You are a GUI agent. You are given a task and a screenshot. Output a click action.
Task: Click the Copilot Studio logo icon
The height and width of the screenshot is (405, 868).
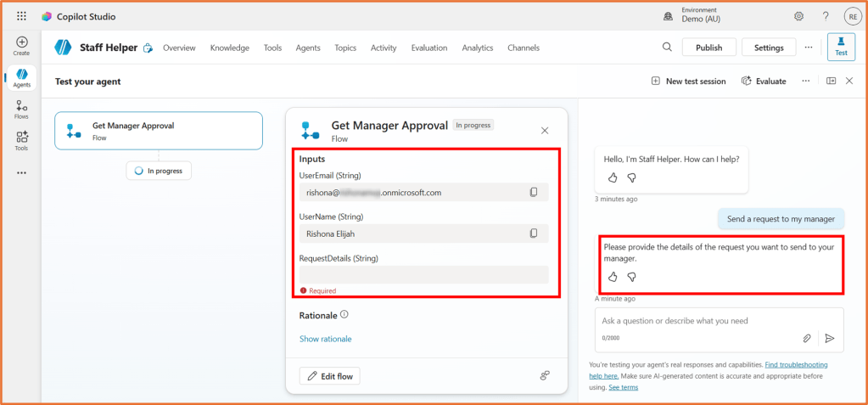47,17
